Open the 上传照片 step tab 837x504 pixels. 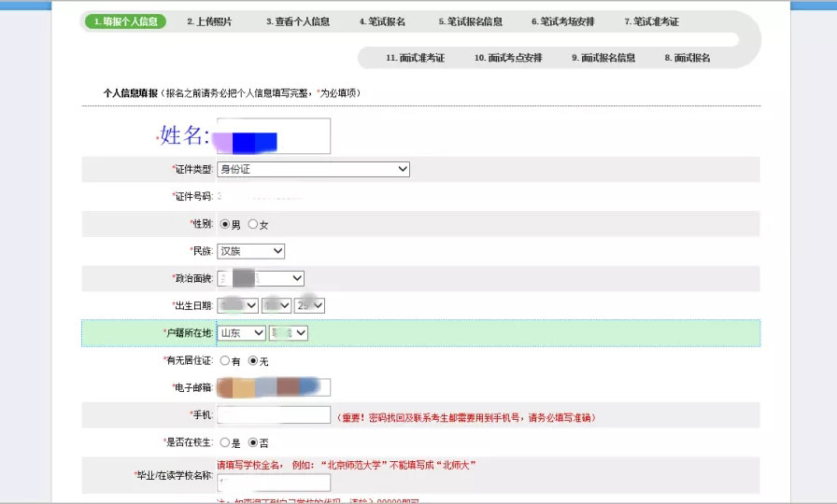click(209, 21)
